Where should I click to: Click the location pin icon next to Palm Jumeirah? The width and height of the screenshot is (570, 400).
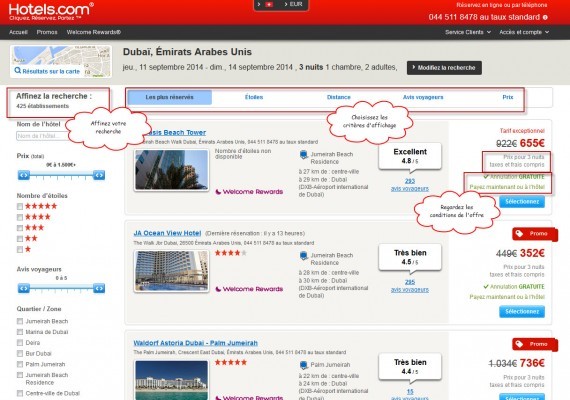coord(304,365)
